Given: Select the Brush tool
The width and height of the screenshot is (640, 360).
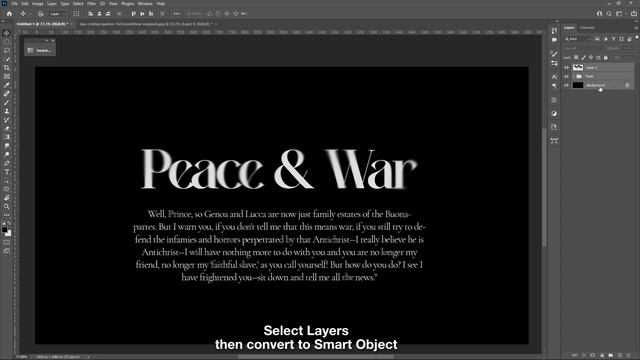Looking at the screenshot, I should coord(7,102).
